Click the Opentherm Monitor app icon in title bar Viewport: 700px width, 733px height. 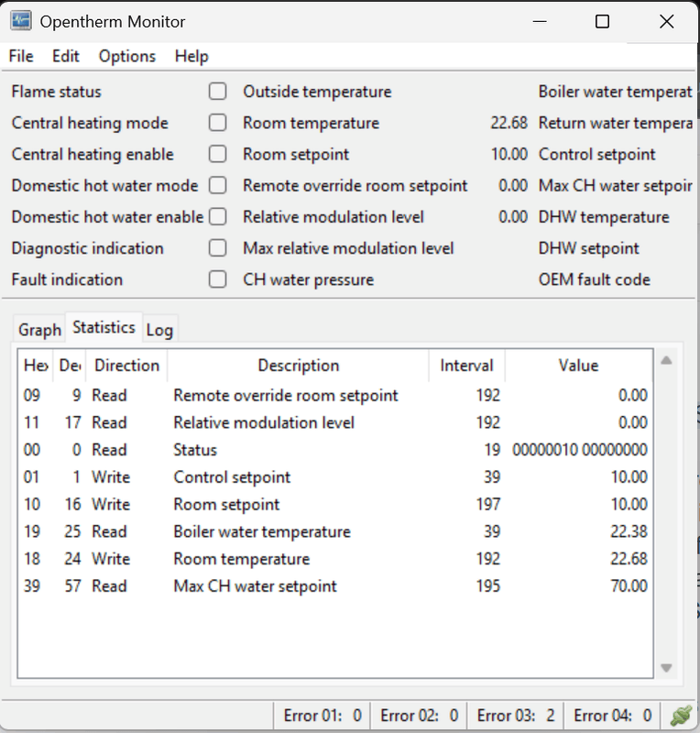click(x=21, y=21)
